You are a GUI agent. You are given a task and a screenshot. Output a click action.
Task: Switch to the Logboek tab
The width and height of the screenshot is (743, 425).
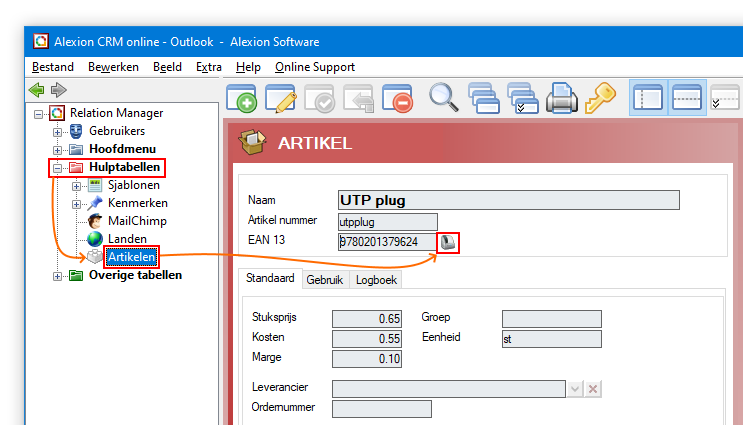(376, 280)
